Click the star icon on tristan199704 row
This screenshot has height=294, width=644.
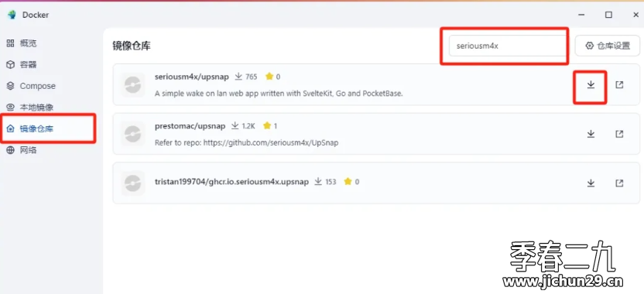pyautogui.click(x=348, y=182)
